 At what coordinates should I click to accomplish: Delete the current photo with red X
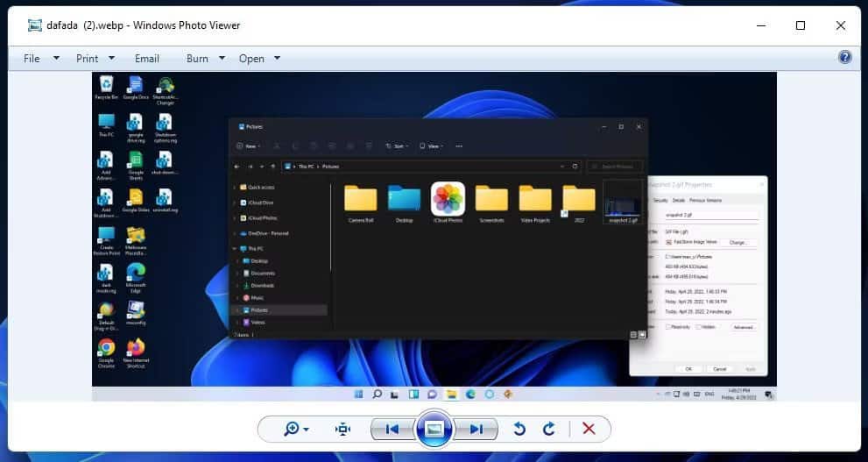[x=589, y=429]
